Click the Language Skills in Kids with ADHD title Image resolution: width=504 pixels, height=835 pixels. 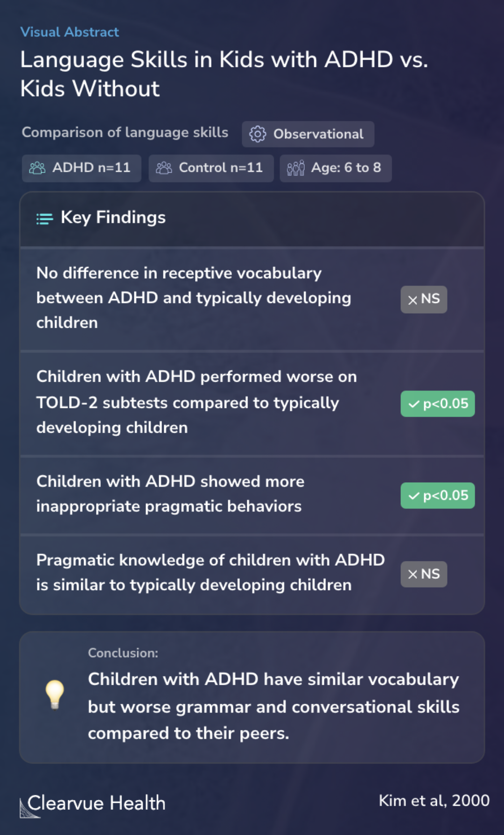[x=224, y=74]
